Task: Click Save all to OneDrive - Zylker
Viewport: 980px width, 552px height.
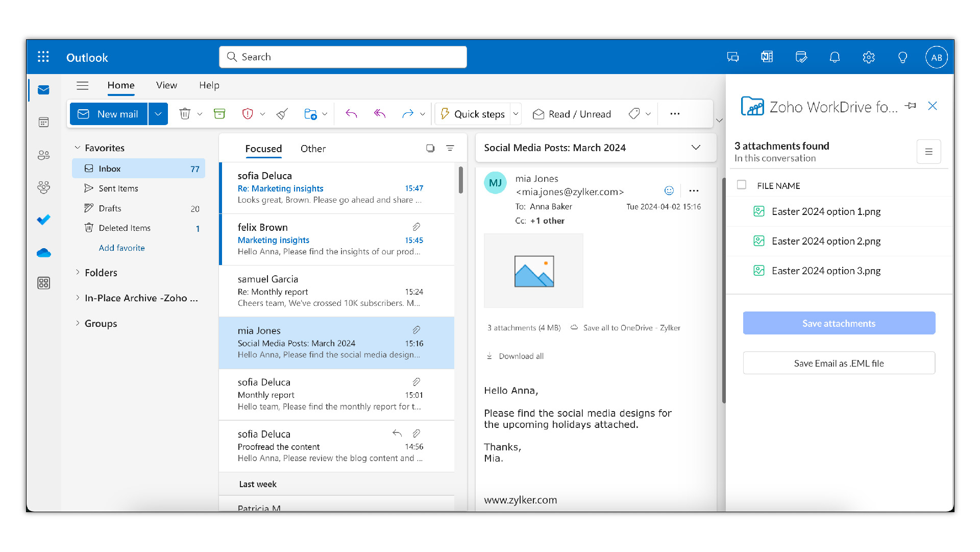Action: tap(625, 328)
